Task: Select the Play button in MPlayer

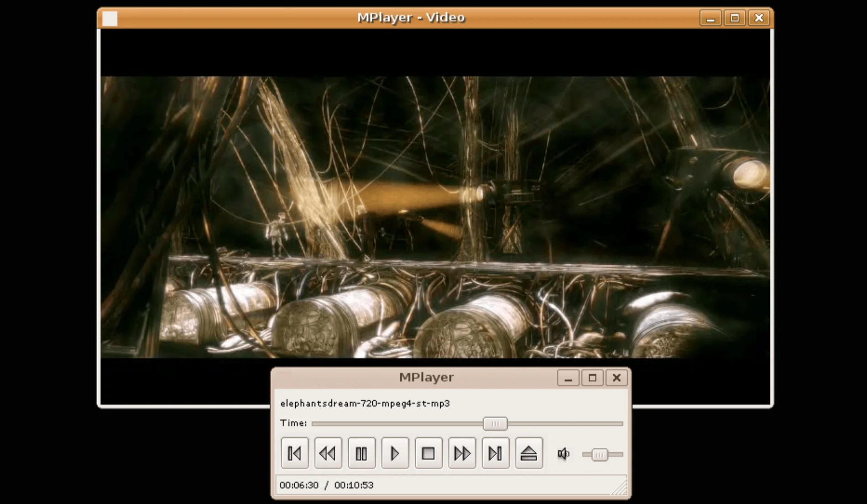Action: 395,453
